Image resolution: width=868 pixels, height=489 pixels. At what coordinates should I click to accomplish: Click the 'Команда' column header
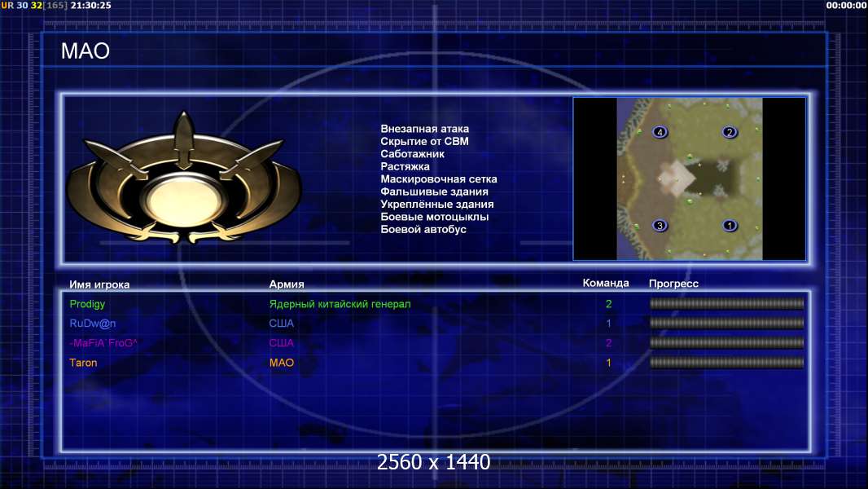pos(606,283)
